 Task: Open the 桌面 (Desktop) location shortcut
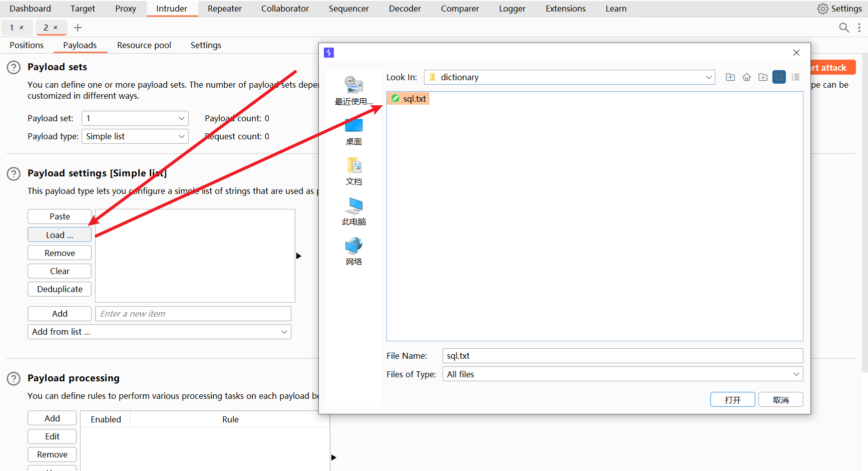(x=353, y=131)
